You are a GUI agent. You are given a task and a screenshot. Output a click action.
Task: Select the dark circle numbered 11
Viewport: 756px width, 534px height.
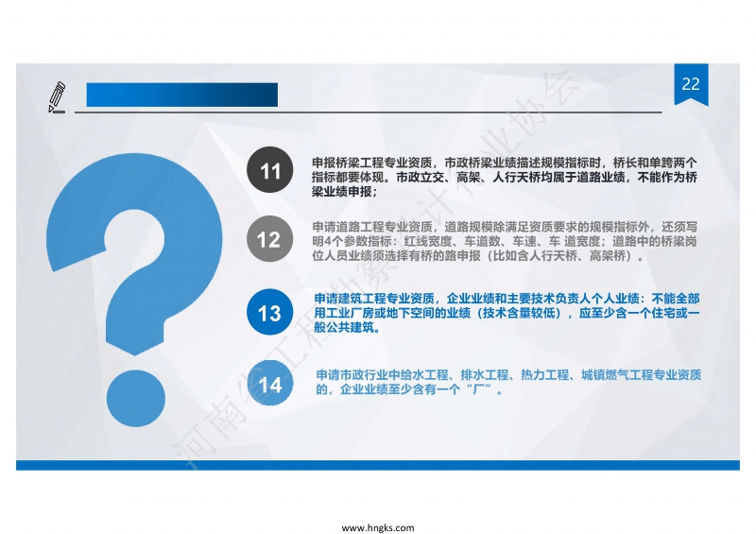[270, 172]
